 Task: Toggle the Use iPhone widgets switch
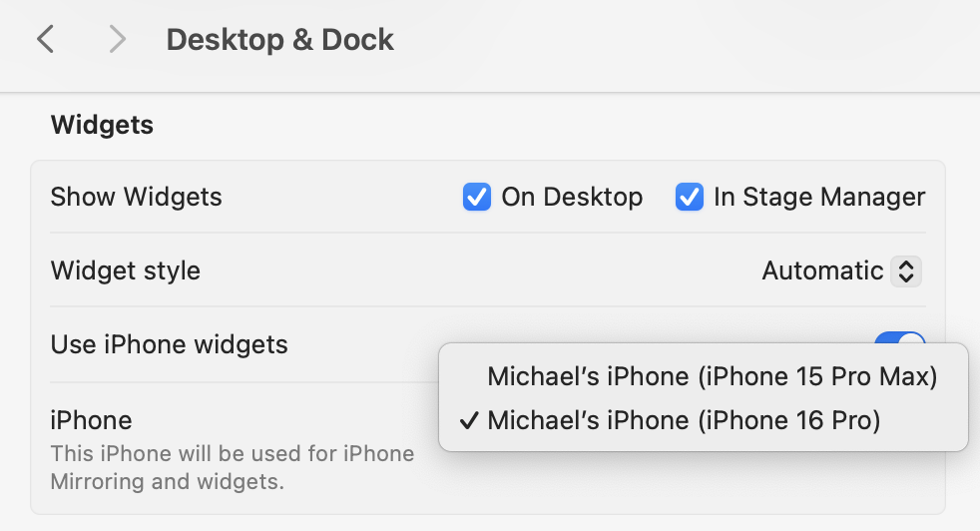pyautogui.click(x=900, y=338)
